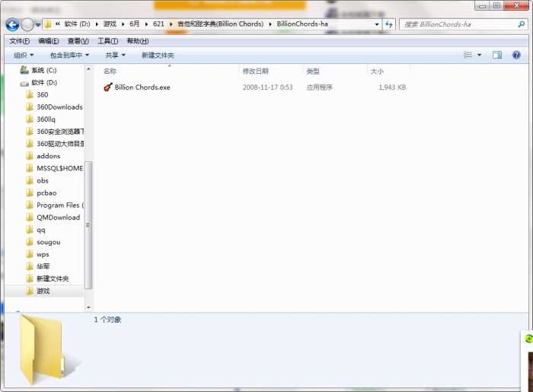Open the 查看(V) menu

coord(78,41)
